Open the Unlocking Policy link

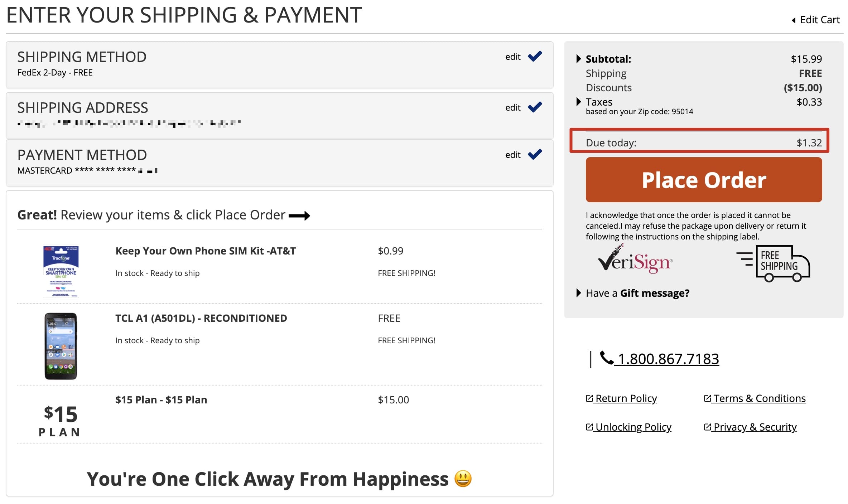(x=633, y=427)
